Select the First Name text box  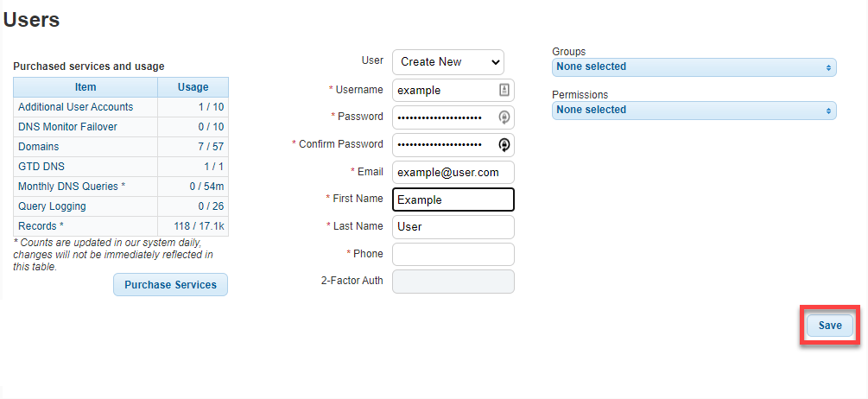tap(453, 199)
